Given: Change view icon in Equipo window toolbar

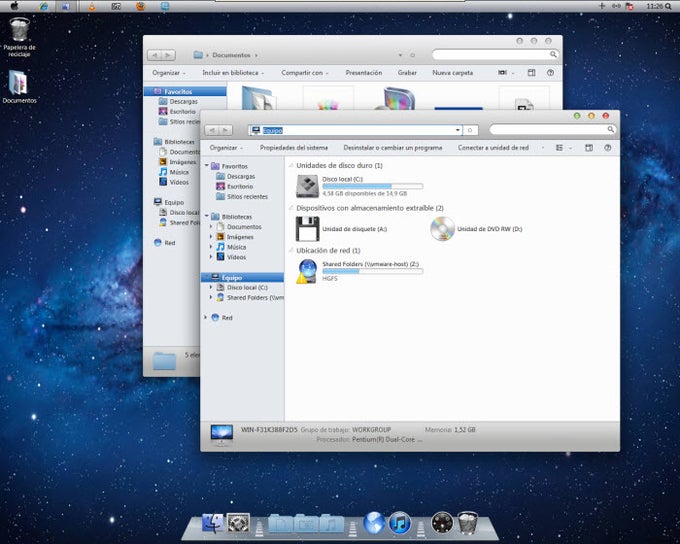Looking at the screenshot, I should [x=559, y=148].
